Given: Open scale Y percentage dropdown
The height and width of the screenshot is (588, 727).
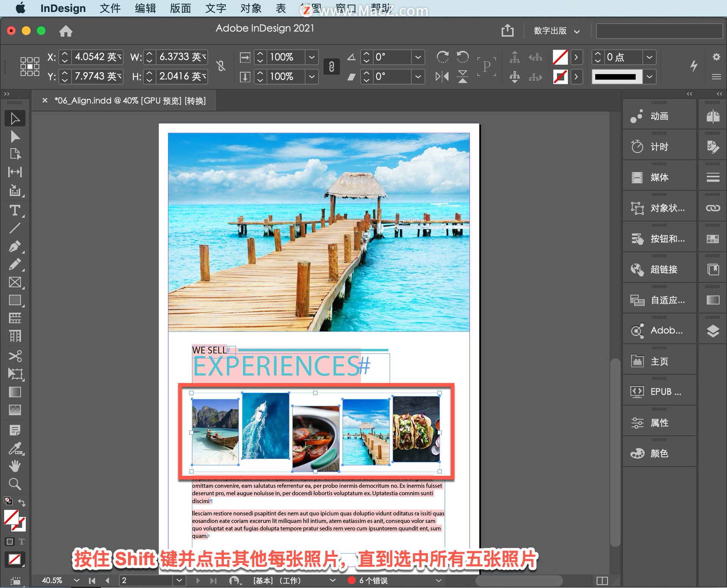Looking at the screenshot, I should (x=312, y=77).
